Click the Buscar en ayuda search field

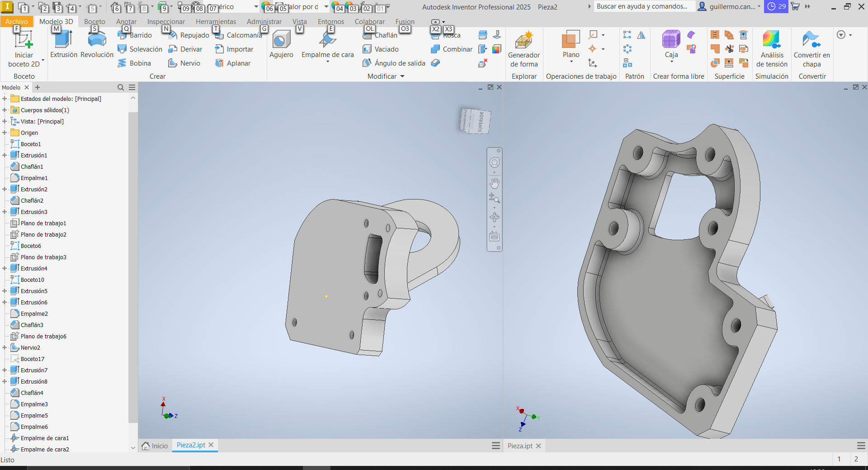(x=644, y=6)
